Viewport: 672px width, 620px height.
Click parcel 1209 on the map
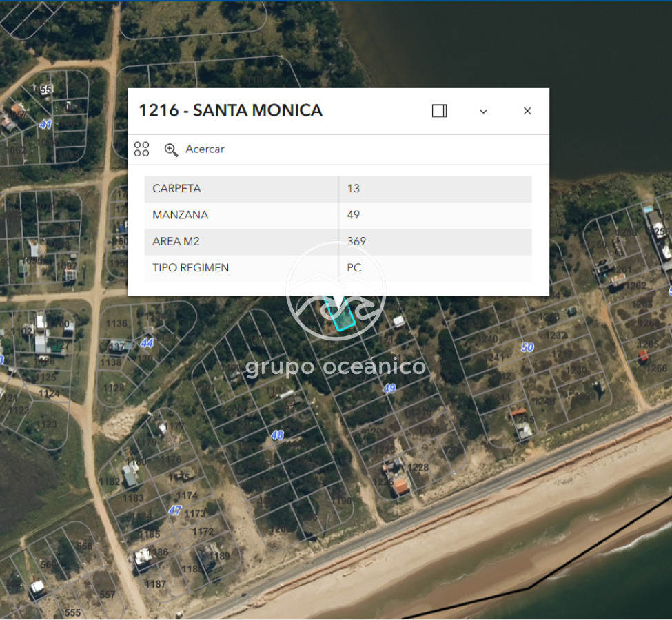click(x=429, y=430)
